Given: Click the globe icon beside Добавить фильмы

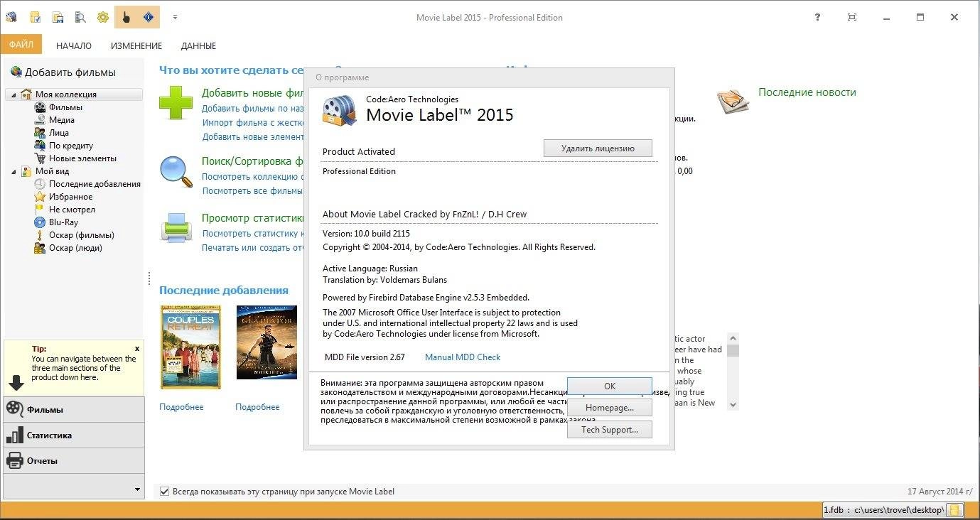Looking at the screenshot, I should [x=16, y=72].
